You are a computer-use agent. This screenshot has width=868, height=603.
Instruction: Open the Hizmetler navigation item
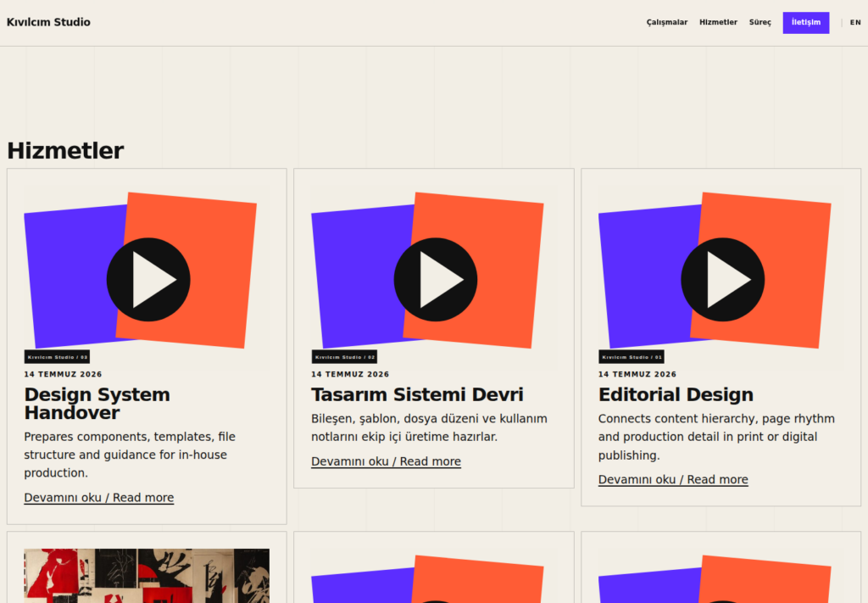tap(718, 22)
